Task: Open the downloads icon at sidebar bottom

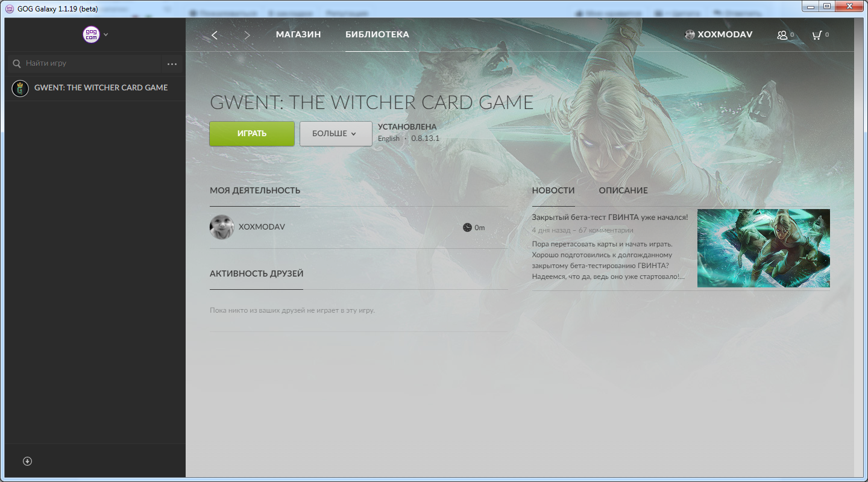Action: point(27,461)
